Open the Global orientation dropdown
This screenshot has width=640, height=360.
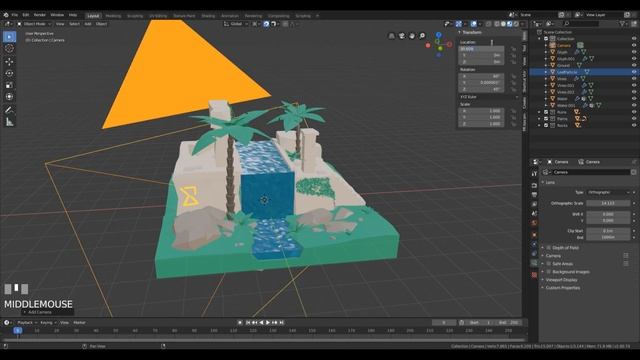click(236, 24)
